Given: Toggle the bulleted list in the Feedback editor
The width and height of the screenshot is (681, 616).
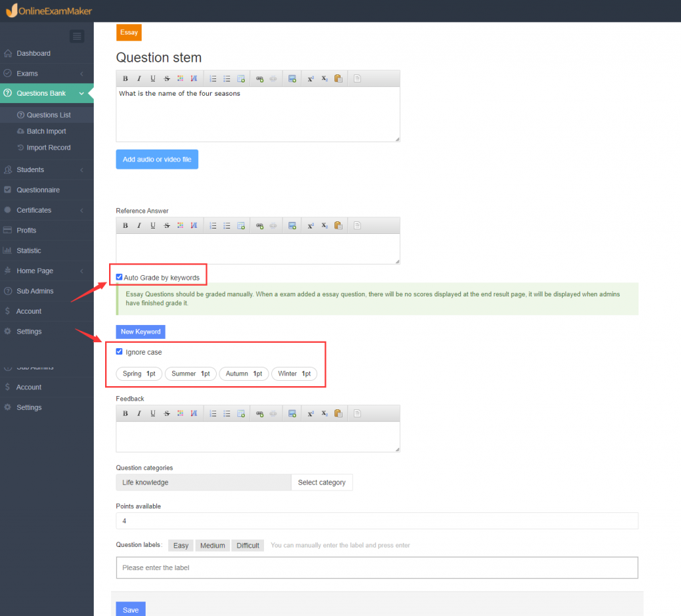Looking at the screenshot, I should [226, 413].
